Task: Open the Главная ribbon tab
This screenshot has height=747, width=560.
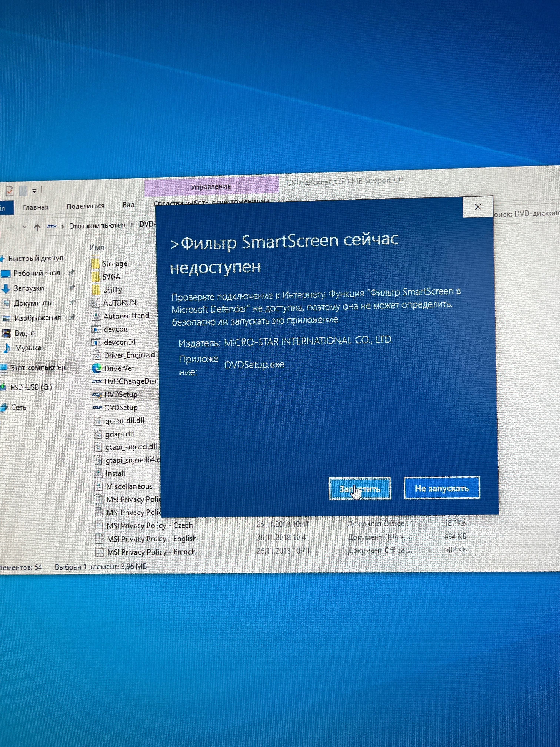Action: [x=35, y=207]
